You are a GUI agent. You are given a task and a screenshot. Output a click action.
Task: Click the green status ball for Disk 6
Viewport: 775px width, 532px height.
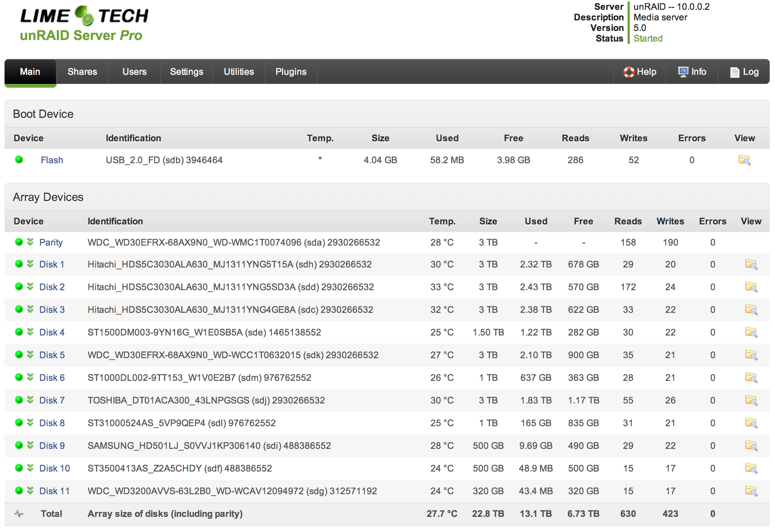(19, 377)
